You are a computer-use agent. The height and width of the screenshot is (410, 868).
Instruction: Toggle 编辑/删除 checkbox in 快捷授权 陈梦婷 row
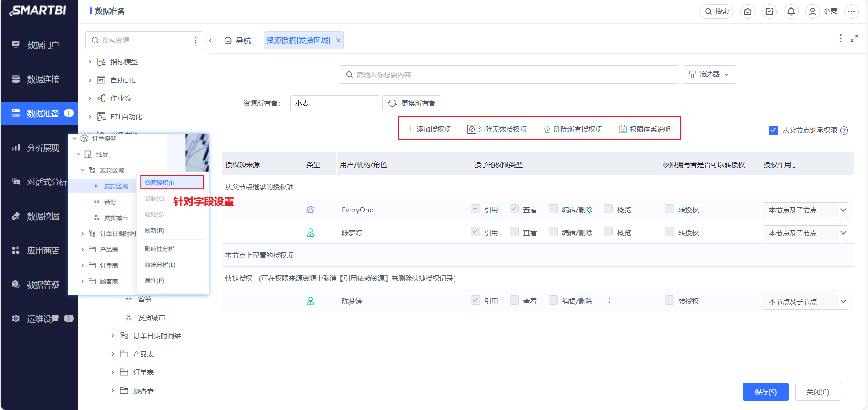(x=553, y=300)
